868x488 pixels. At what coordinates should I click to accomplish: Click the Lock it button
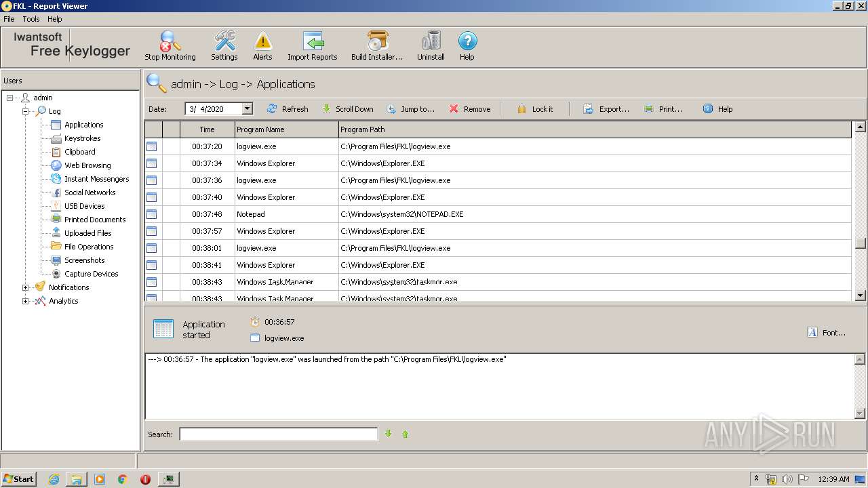(x=534, y=109)
